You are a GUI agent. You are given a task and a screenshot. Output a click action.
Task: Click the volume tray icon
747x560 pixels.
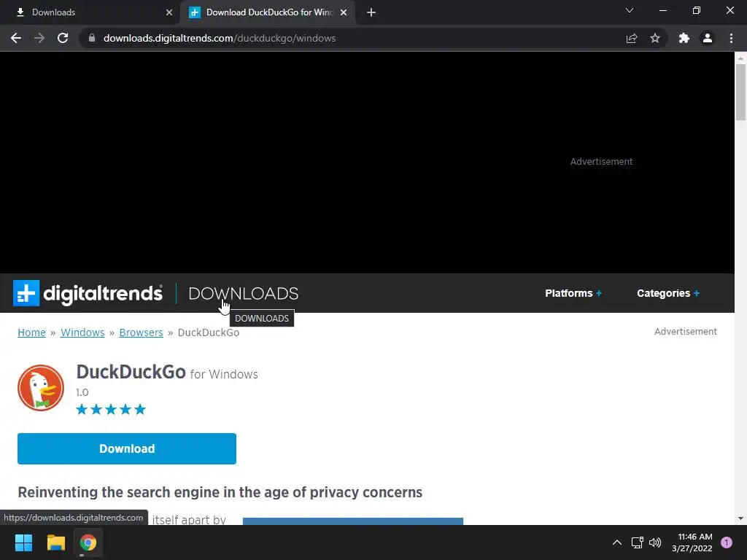pyautogui.click(x=656, y=542)
